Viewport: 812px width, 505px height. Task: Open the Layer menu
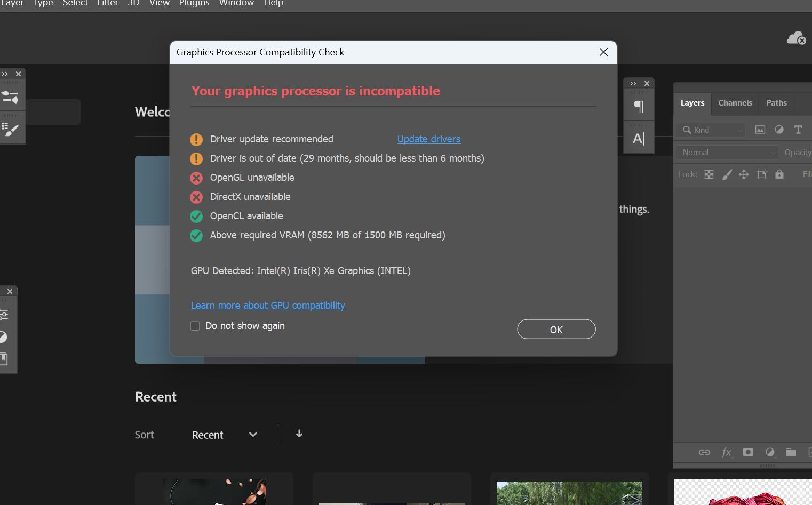(x=12, y=3)
